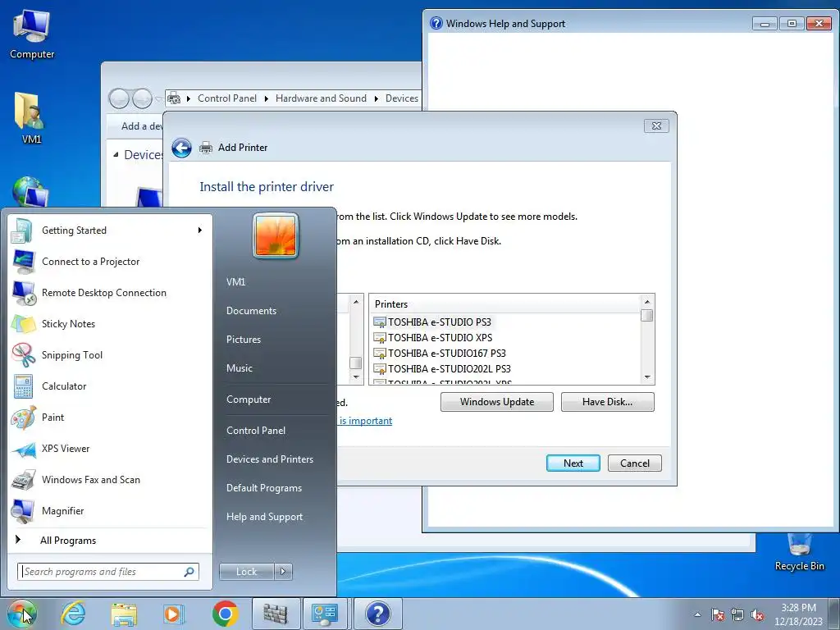Select TOSHIBA e-STUDIO XPS printer
The height and width of the screenshot is (630, 840).
[440, 337]
